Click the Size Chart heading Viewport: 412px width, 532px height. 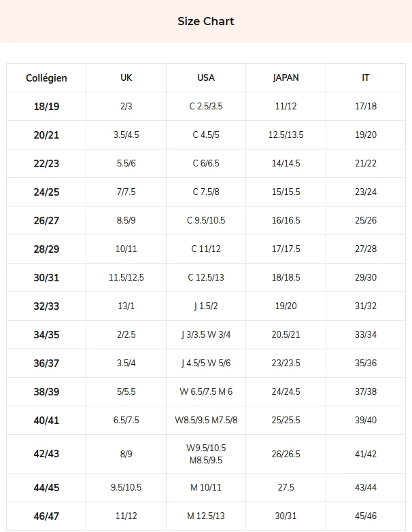[206, 21]
